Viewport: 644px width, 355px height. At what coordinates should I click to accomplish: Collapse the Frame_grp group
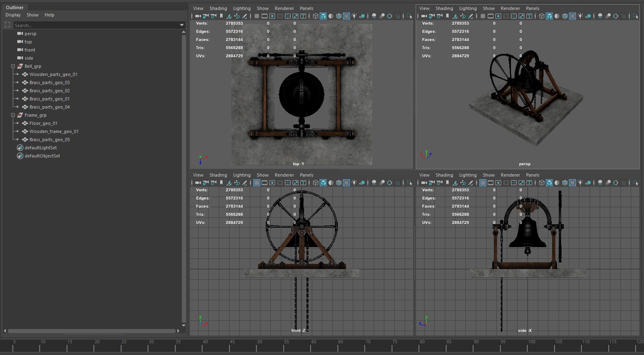point(13,115)
